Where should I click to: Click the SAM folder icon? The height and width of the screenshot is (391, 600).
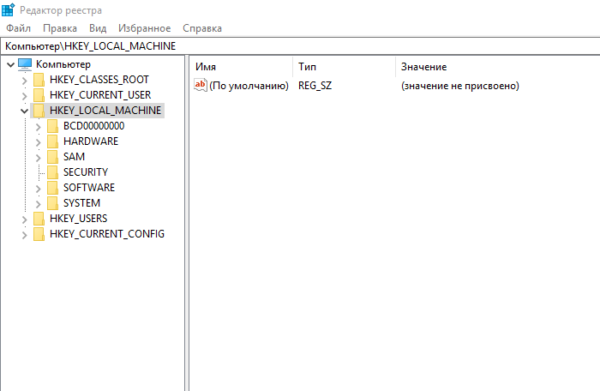(52, 157)
